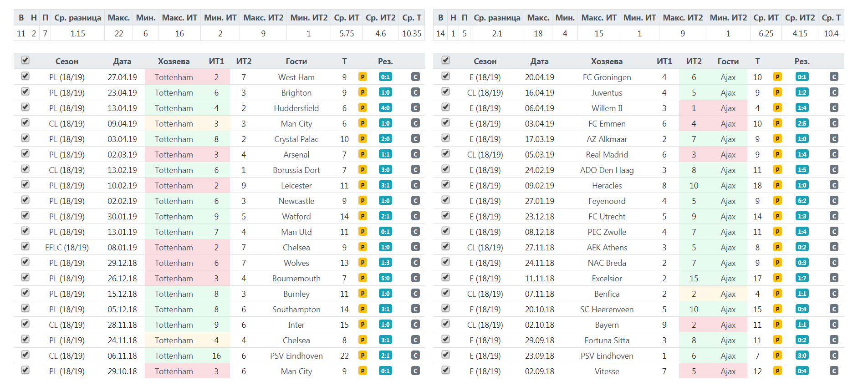The image size is (868, 386).
Task: Uncheck the Tottenham vs Man City 09.04.19 row
Action: (x=26, y=122)
